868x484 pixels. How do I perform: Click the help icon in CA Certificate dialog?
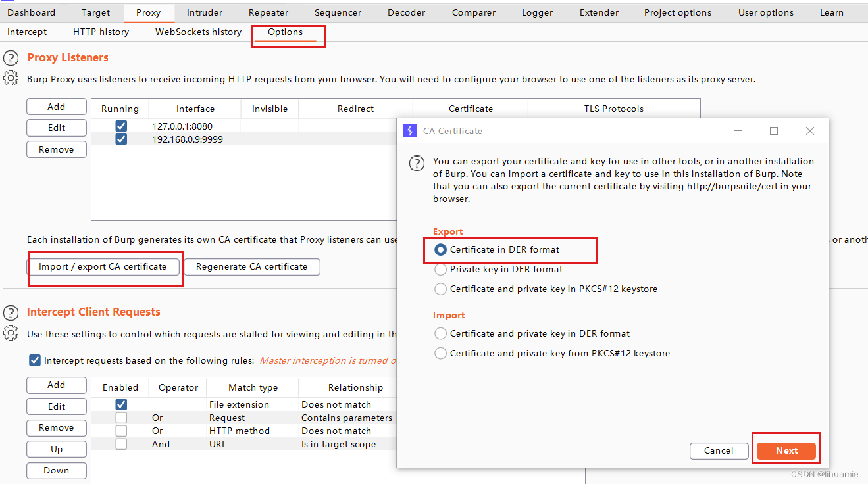(417, 163)
